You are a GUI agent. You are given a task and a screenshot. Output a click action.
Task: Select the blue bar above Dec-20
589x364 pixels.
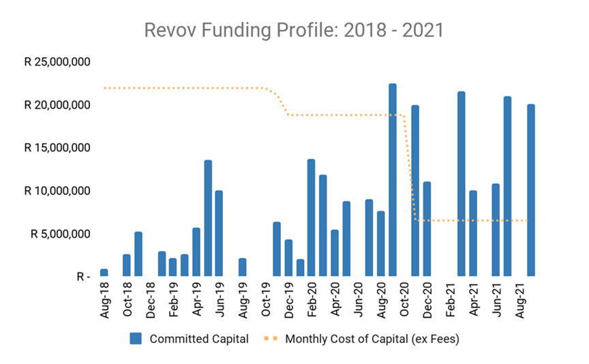tap(427, 229)
